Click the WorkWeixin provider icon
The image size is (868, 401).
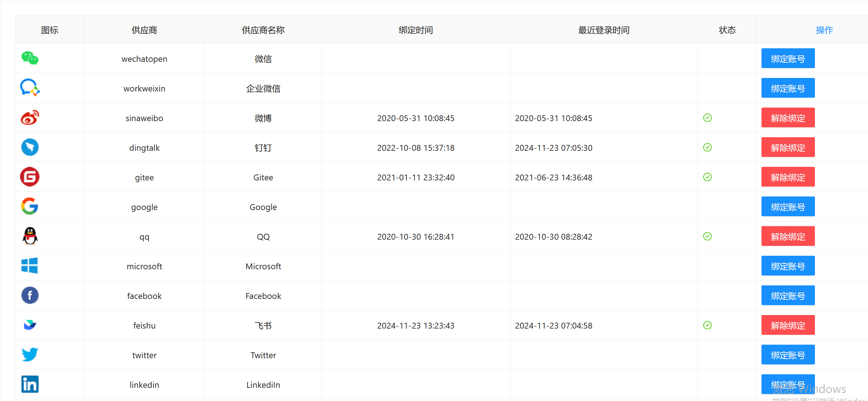(30, 88)
